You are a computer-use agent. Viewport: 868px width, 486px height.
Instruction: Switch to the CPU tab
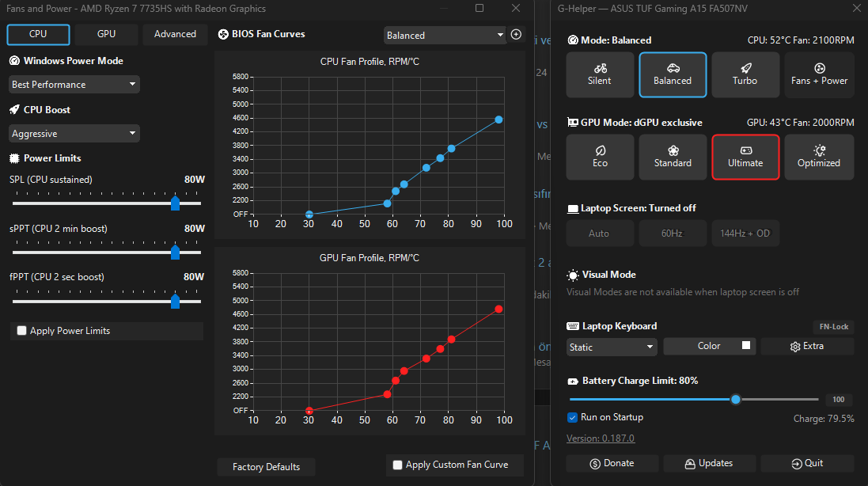coord(38,34)
